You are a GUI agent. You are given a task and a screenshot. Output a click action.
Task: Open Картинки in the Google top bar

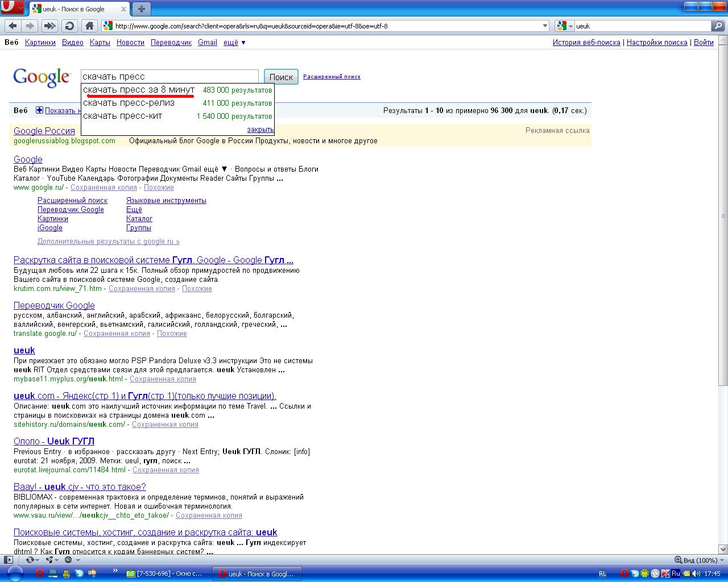pyautogui.click(x=40, y=43)
